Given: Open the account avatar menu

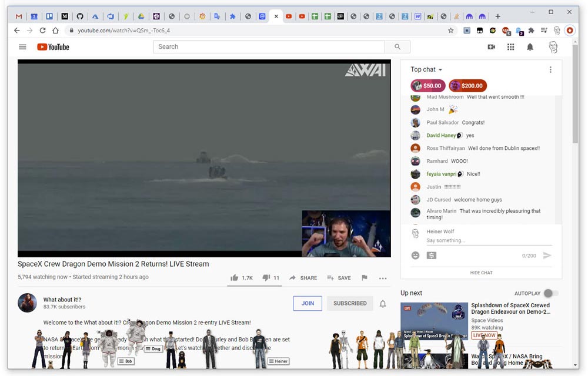Looking at the screenshot, I should point(553,47).
